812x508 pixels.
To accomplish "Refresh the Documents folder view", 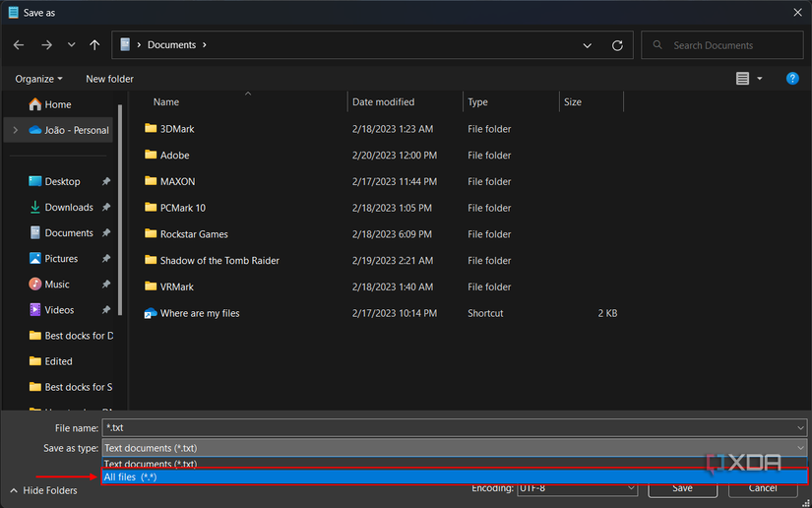I will (617, 45).
